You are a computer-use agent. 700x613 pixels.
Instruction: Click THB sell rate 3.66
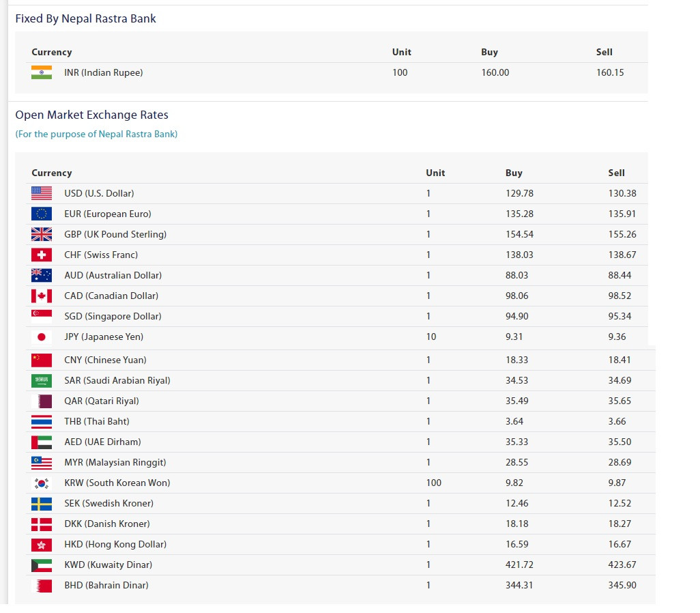coord(617,422)
